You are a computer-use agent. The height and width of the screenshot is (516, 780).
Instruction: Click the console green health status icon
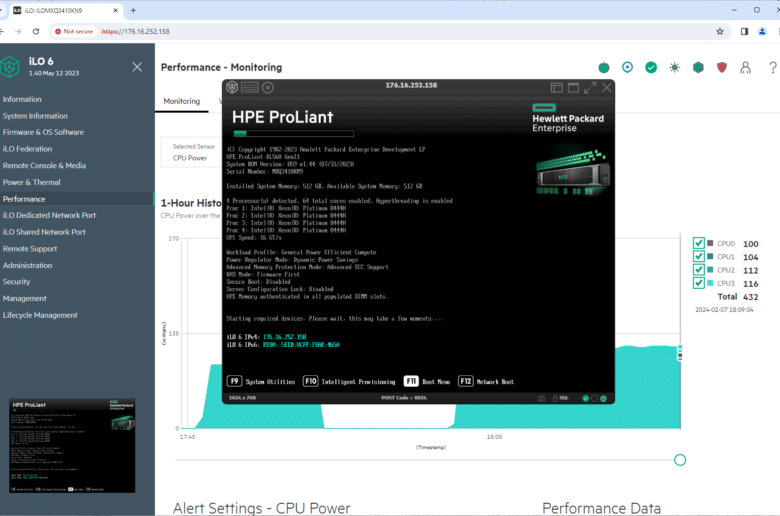585,399
